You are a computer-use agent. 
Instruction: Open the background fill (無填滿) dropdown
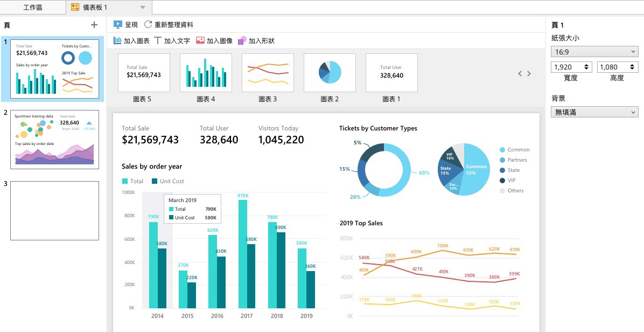tap(594, 112)
